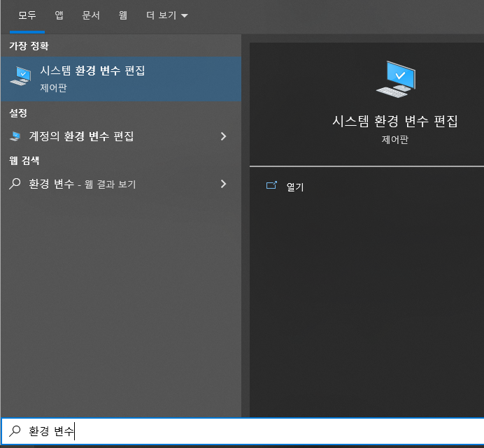Screen dimensions: 484x448
Task: Click the open-arrow icon beside 열기
Action: [271, 185]
